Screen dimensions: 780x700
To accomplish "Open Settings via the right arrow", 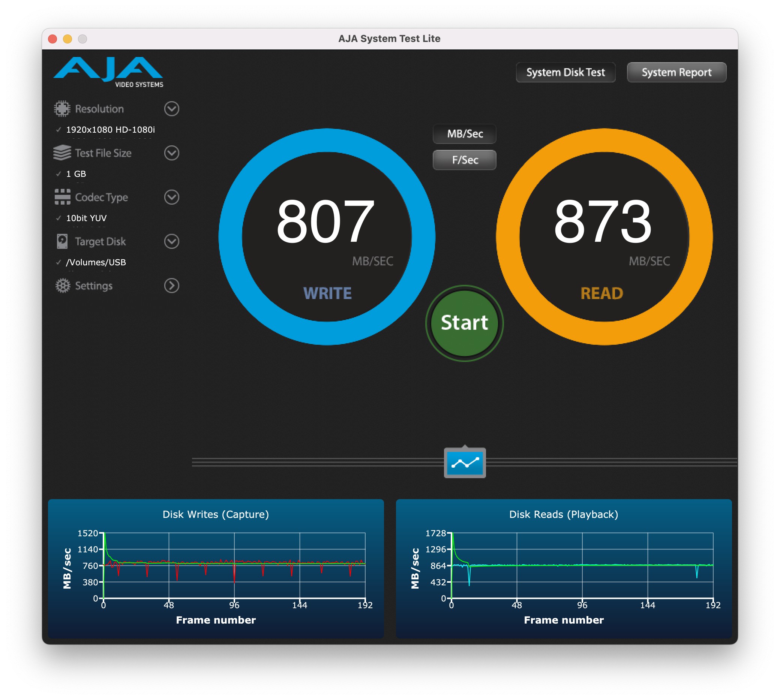I will point(172,286).
